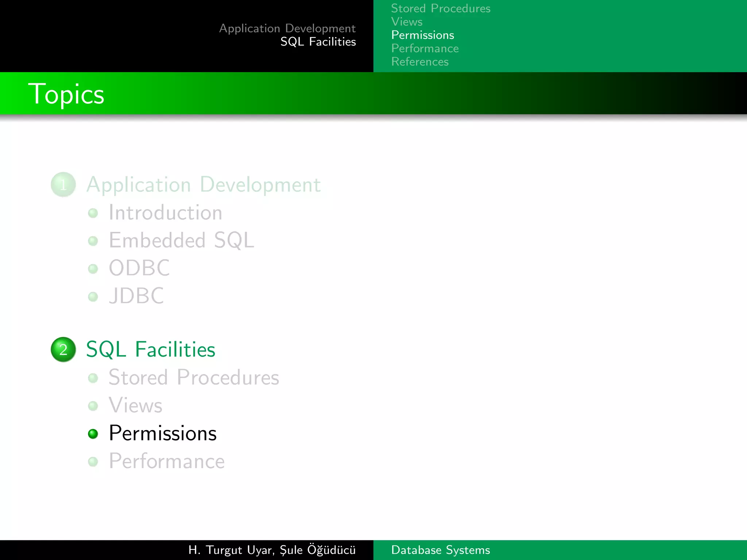Click the numbered bullet 2 icon

(x=63, y=349)
